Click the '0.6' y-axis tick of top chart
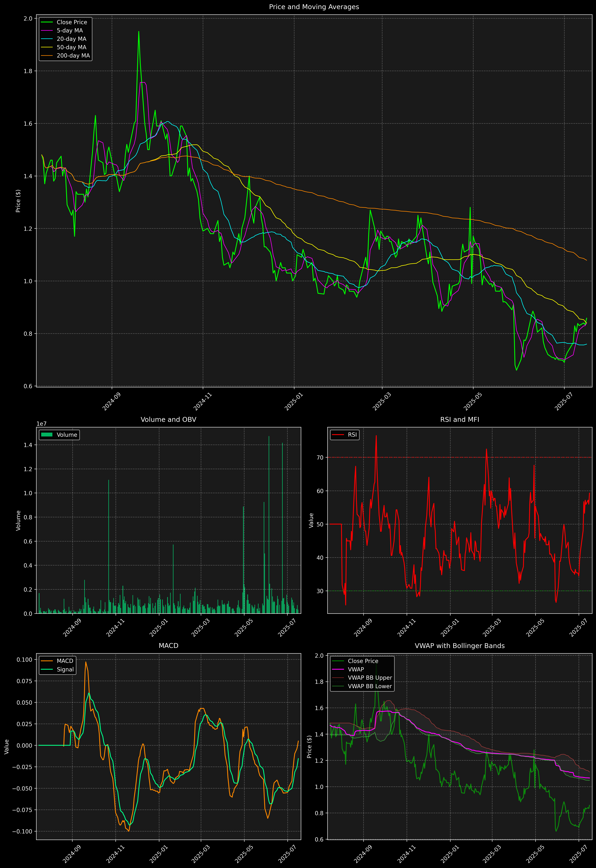The height and width of the screenshot is (868, 596). tap(28, 386)
